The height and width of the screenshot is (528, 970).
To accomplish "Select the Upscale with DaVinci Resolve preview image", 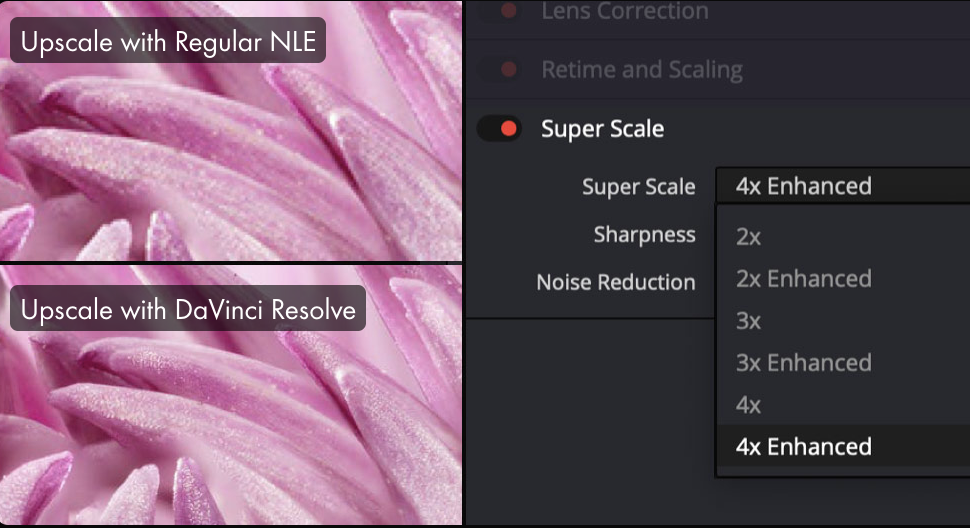I will 231,394.
